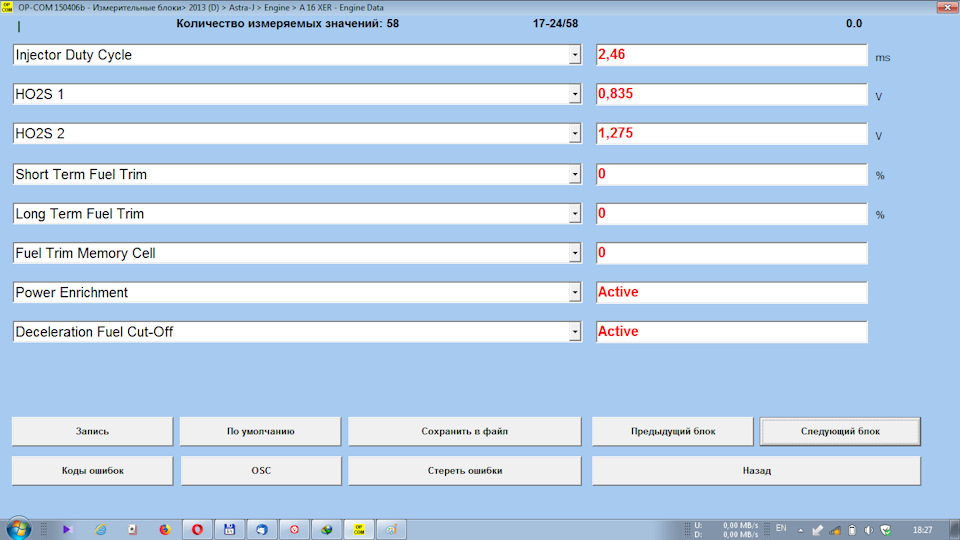This screenshot has height=540, width=960.
Task: Click Стереть ошибки button
Action: pos(465,471)
